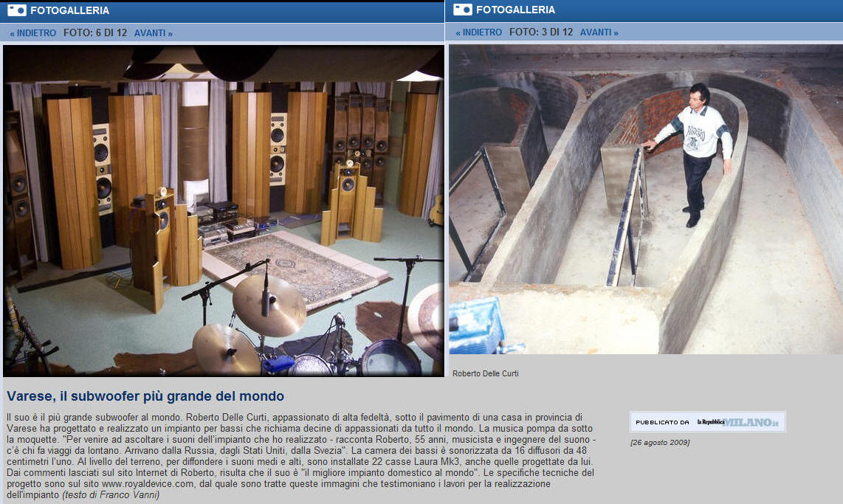Click the Milano.it logo in published badge
Viewport: 843px width, 504px height.
[x=751, y=422]
